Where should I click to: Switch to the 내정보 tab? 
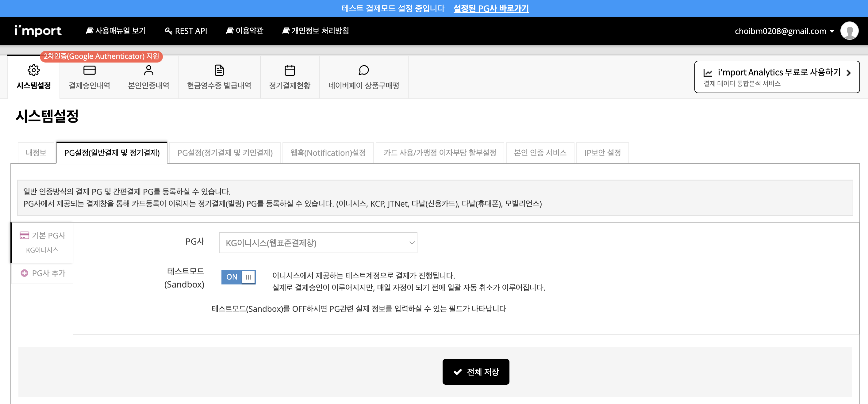pyautogui.click(x=36, y=153)
